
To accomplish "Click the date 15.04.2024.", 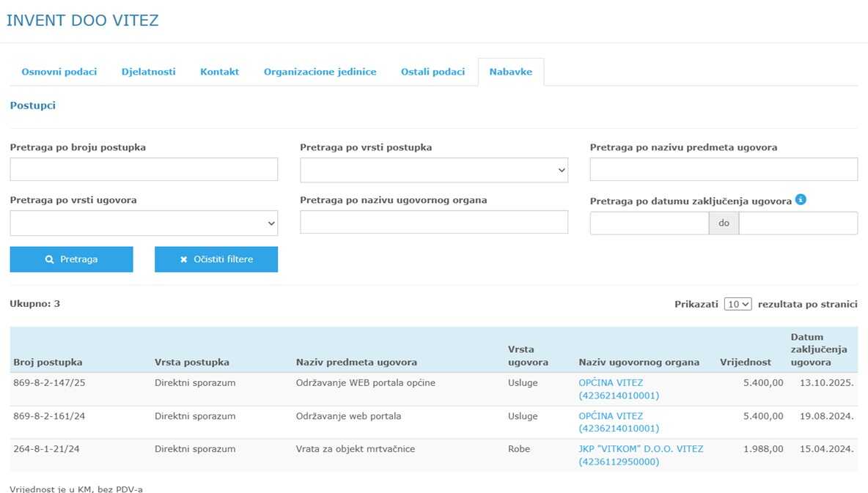I will 826,449.
